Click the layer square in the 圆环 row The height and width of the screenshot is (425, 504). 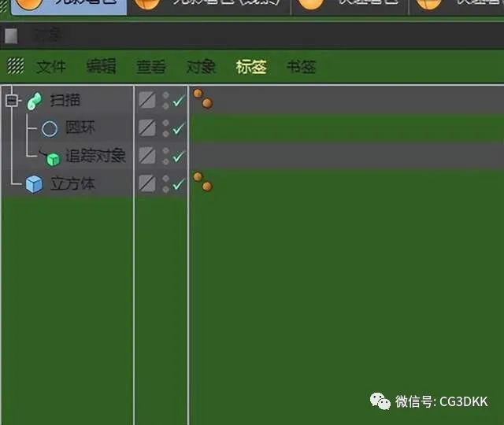tap(147, 128)
